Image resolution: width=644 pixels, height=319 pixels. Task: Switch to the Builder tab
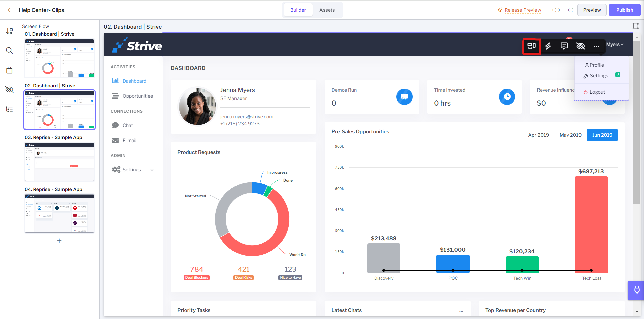[x=298, y=10]
